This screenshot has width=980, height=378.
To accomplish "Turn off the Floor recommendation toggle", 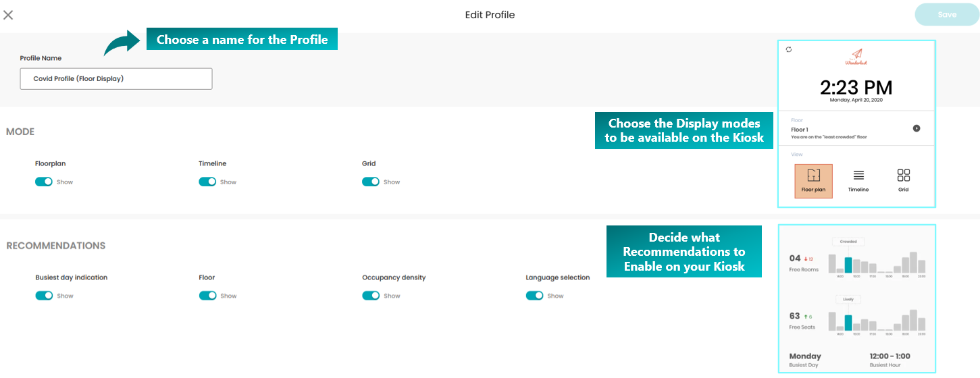I will tap(208, 296).
